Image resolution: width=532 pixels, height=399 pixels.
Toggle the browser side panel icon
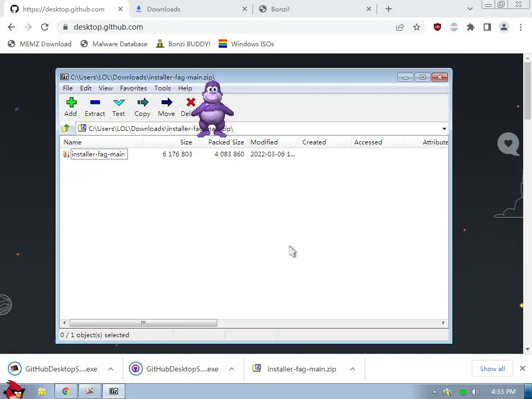[487, 27]
